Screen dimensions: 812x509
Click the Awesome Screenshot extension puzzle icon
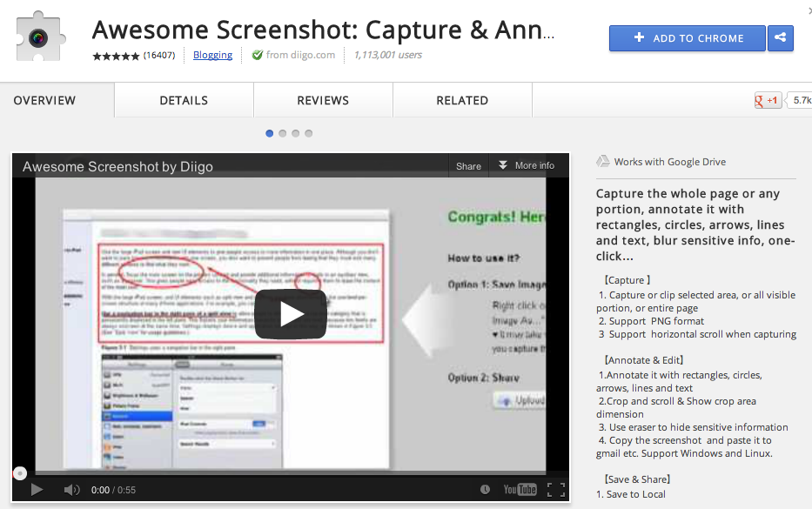[41, 37]
